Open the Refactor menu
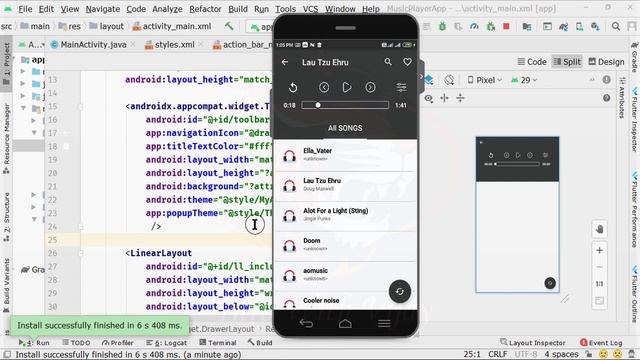The image size is (640, 360). (x=205, y=9)
